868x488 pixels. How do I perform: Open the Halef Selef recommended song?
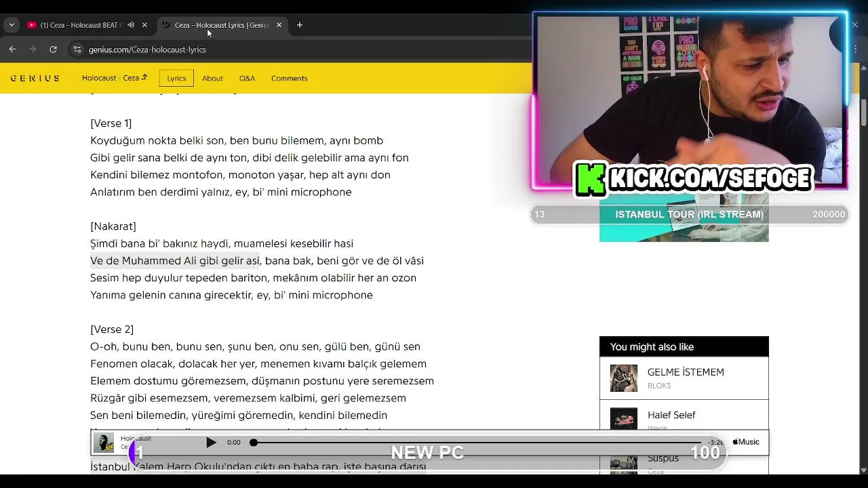pyautogui.click(x=671, y=415)
